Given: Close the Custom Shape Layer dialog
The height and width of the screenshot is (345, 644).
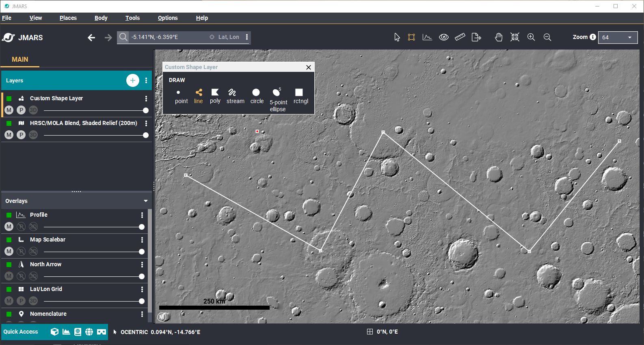Looking at the screenshot, I should pos(309,67).
